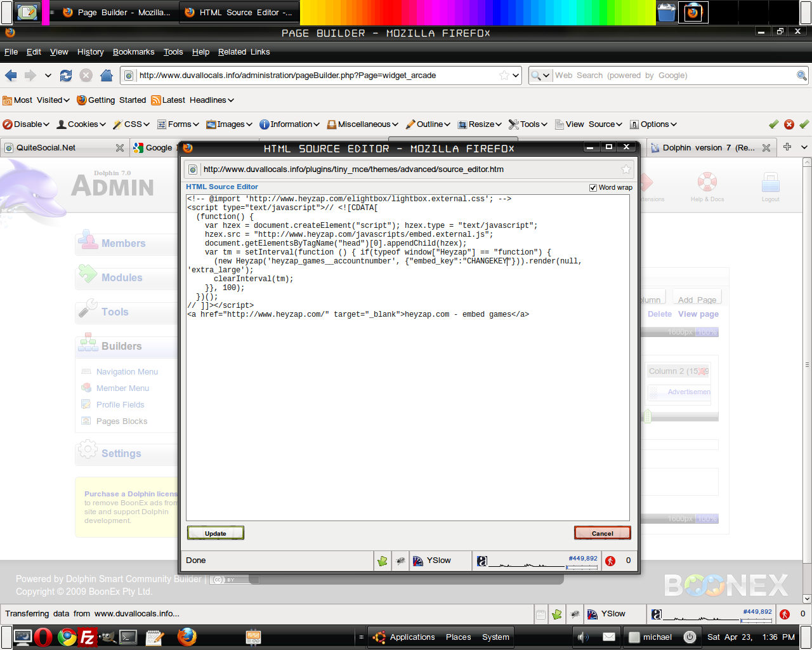812x650 pixels.
Task: Open the Bookmarks menu
Action: (x=133, y=52)
